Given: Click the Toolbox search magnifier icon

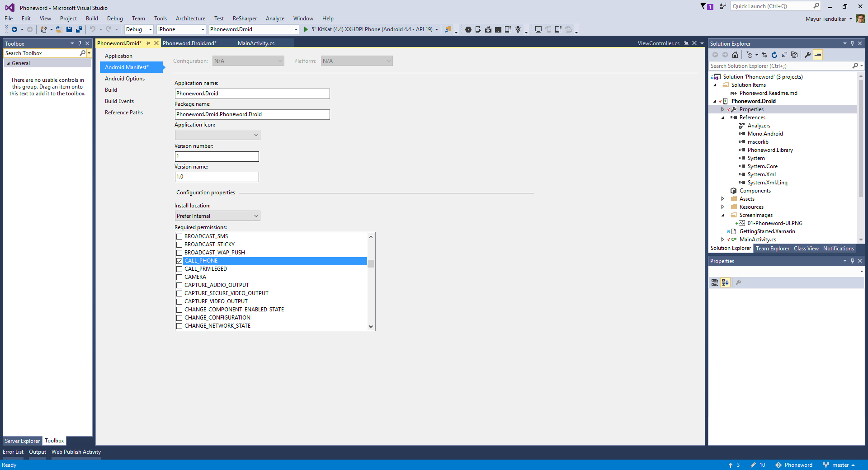Looking at the screenshot, I should pos(82,53).
